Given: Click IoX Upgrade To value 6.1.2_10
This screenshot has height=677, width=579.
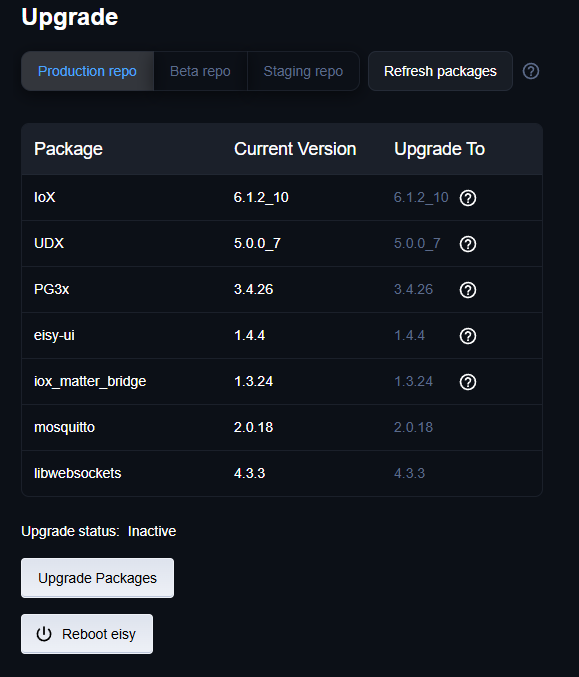Looking at the screenshot, I should [421, 197].
